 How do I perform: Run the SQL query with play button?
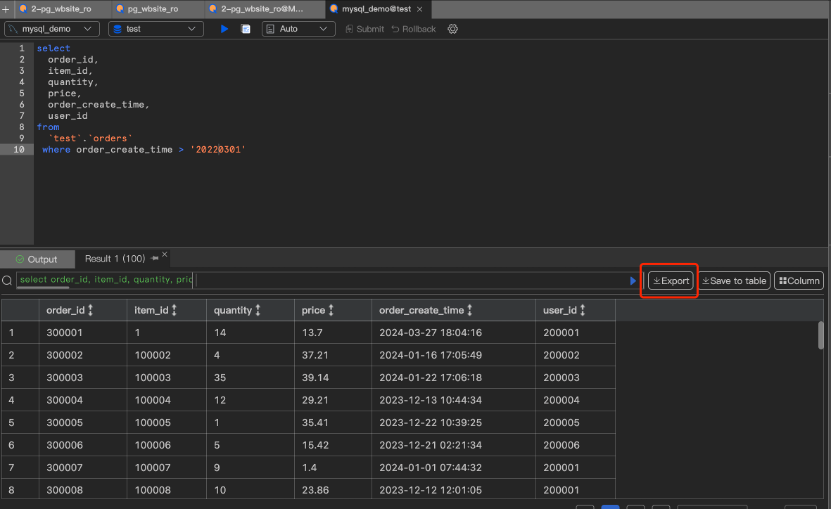[224, 29]
